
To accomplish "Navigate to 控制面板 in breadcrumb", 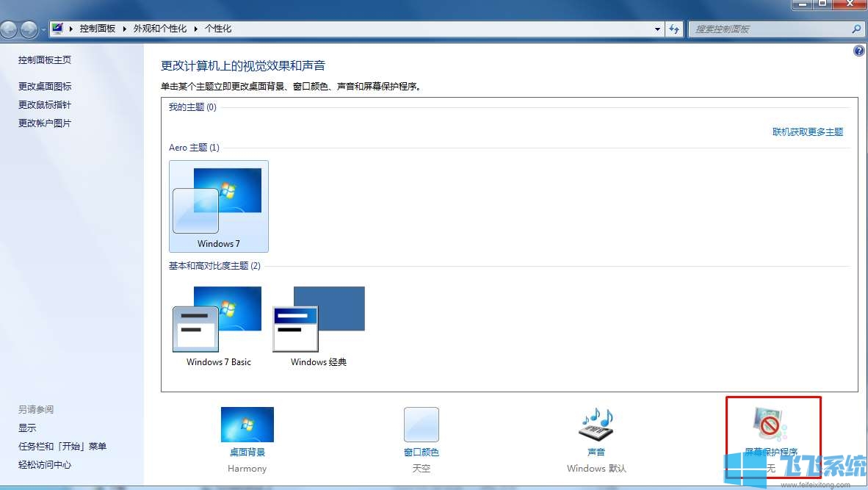I will [x=98, y=29].
